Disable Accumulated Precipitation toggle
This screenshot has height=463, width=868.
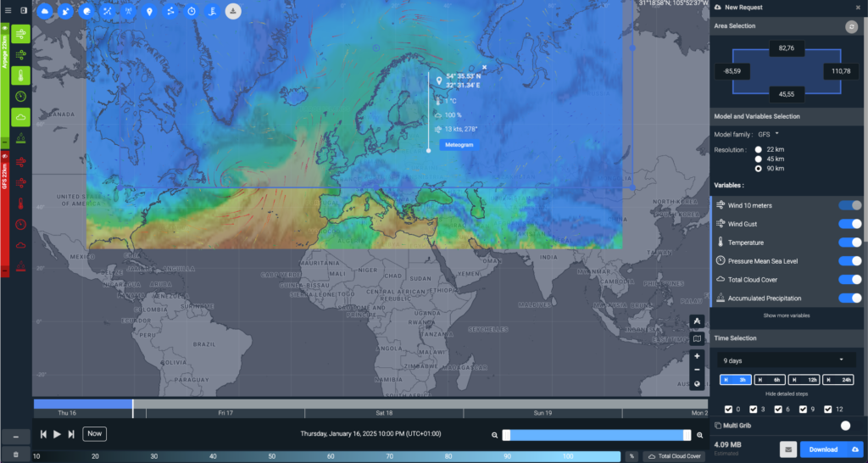(849, 298)
